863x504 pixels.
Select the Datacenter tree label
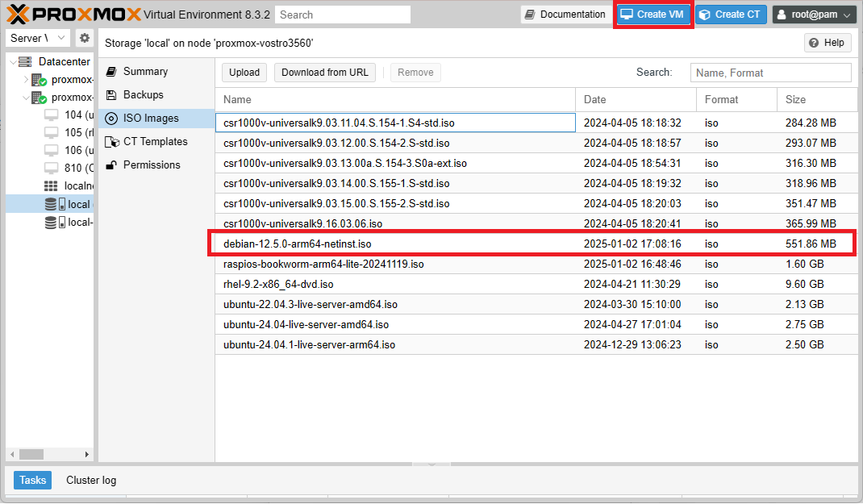64,61
